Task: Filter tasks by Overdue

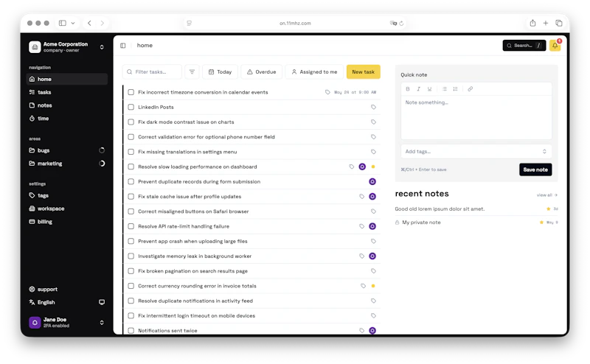Action: coord(262,71)
